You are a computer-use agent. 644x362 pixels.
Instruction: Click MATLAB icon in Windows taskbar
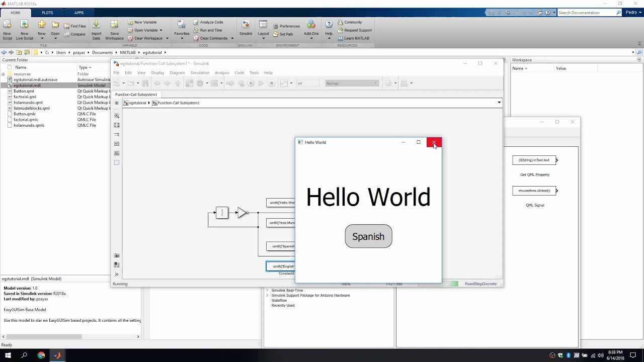[57, 355]
